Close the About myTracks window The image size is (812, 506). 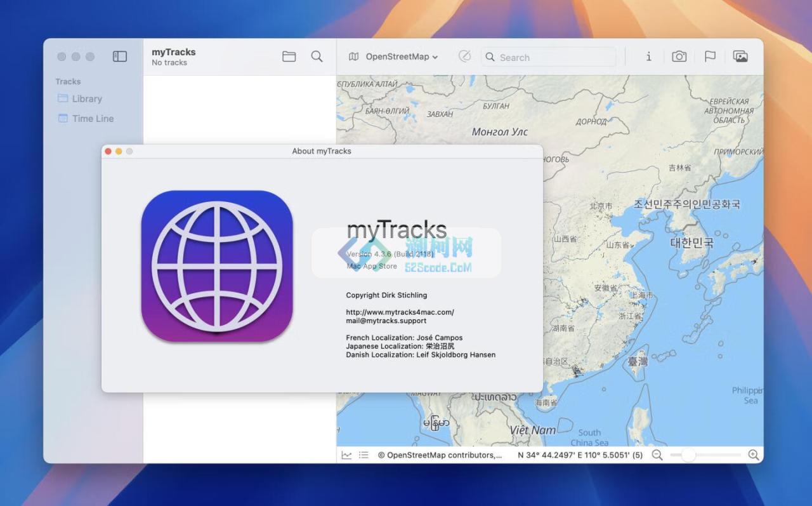click(108, 151)
